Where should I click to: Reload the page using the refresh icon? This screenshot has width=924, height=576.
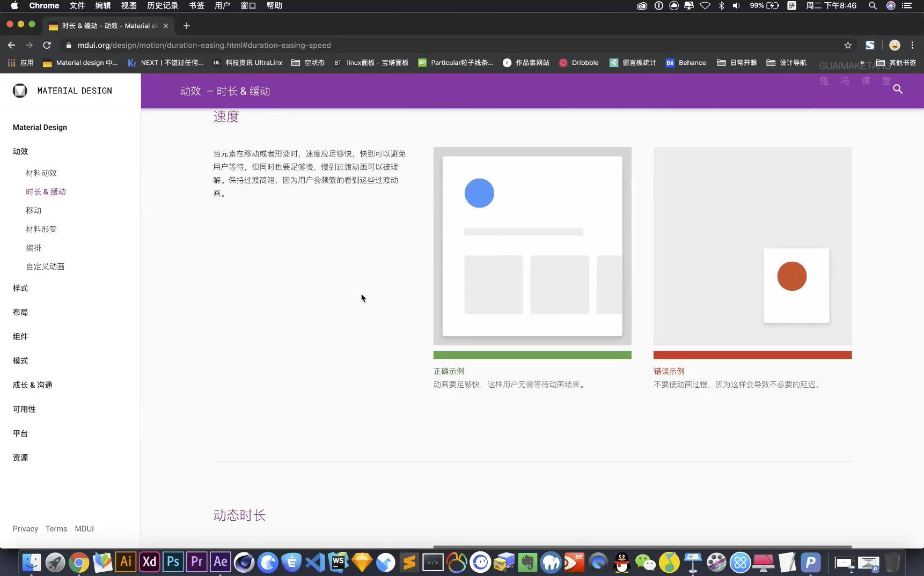(47, 46)
